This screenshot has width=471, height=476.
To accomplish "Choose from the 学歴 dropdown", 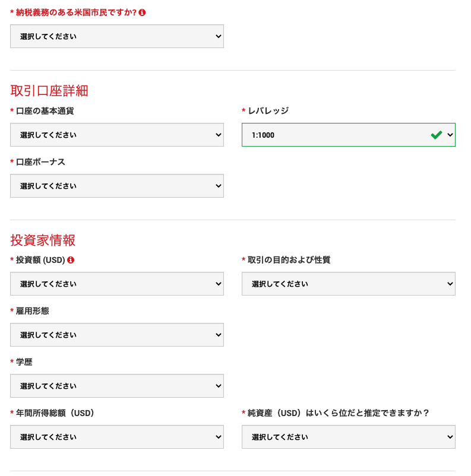I will (117, 386).
